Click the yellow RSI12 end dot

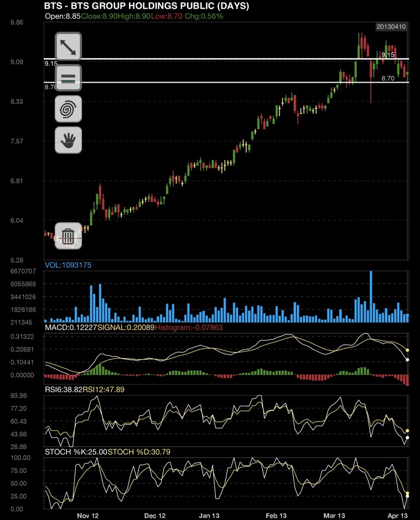(x=407, y=431)
